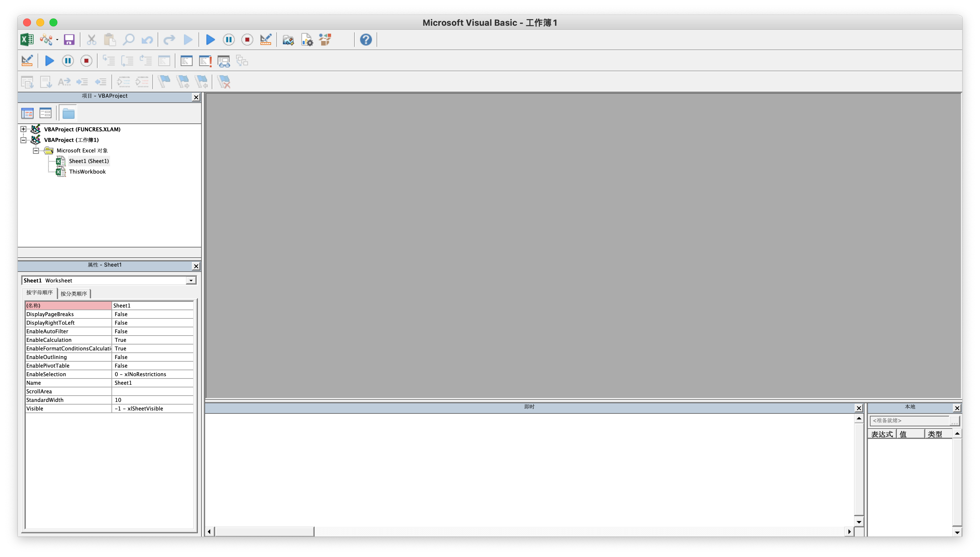Select ThisWorkbook in project tree
The image size is (980, 557).
87,172
